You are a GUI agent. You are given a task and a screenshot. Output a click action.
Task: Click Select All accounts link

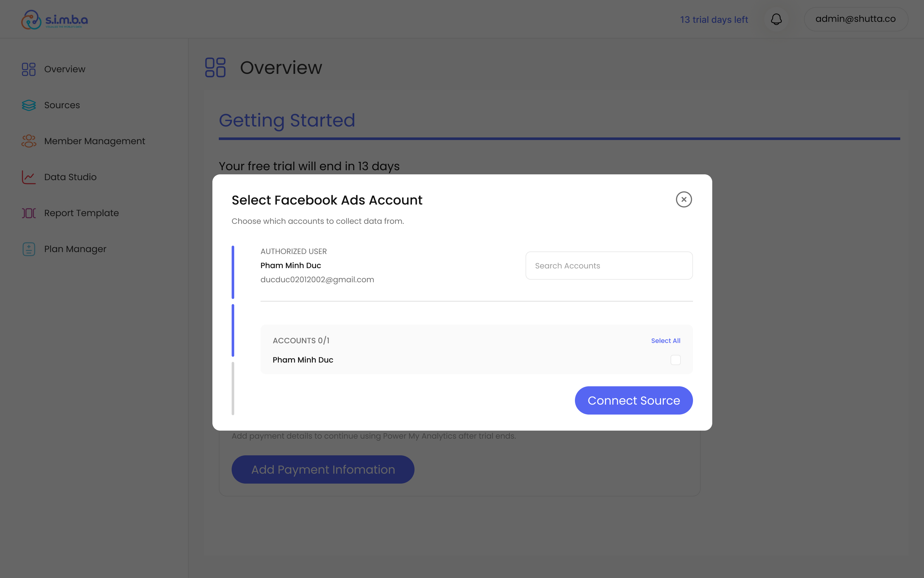click(665, 341)
